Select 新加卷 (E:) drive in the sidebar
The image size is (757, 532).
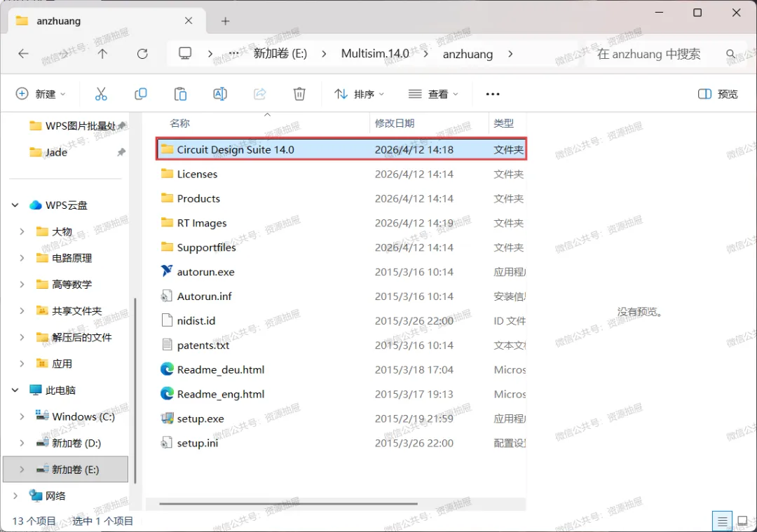pos(66,469)
